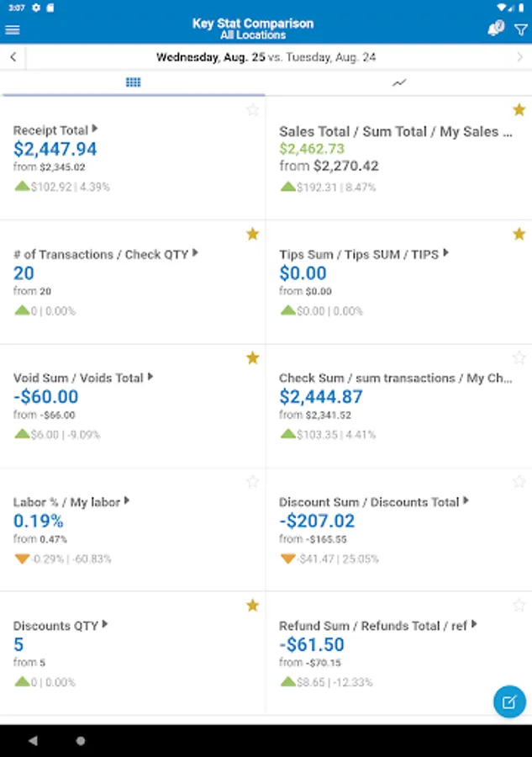The height and width of the screenshot is (757, 532).
Task: Open the notifications bell icon
Action: pyautogui.click(x=496, y=29)
